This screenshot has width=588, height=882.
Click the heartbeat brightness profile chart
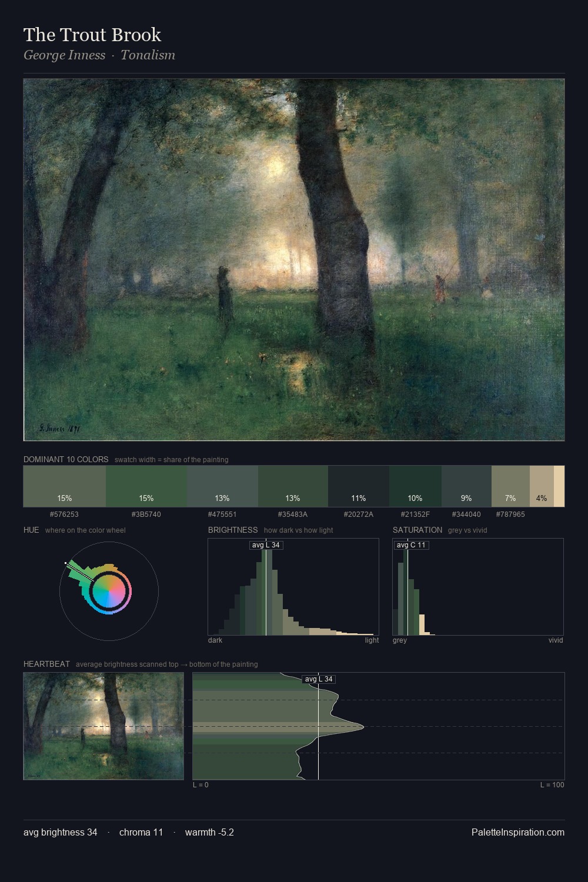click(379, 726)
